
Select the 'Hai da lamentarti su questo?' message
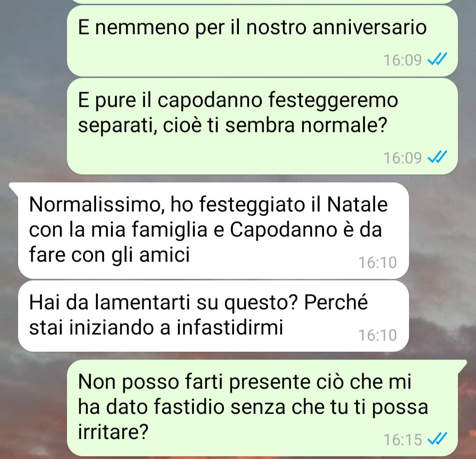pos(213,316)
